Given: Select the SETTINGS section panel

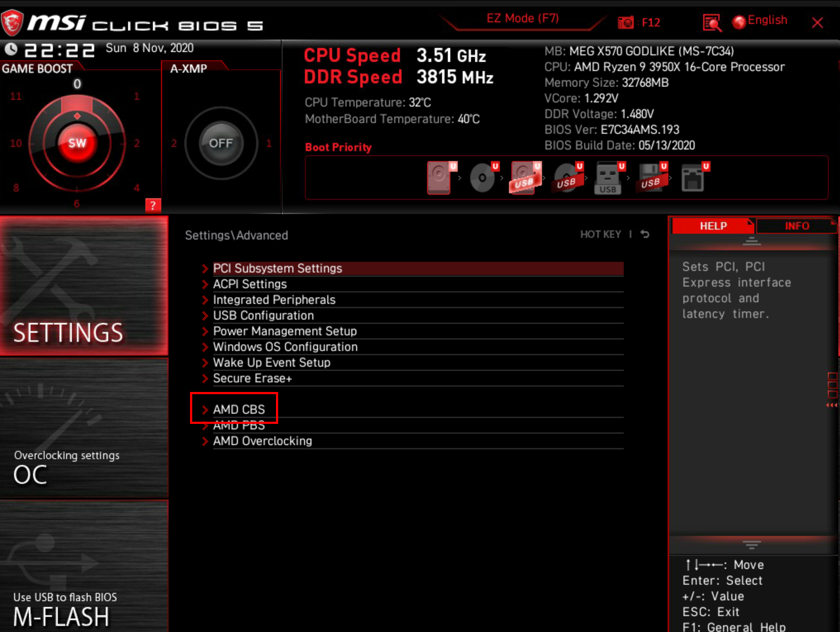Looking at the screenshot, I should click(x=84, y=286).
